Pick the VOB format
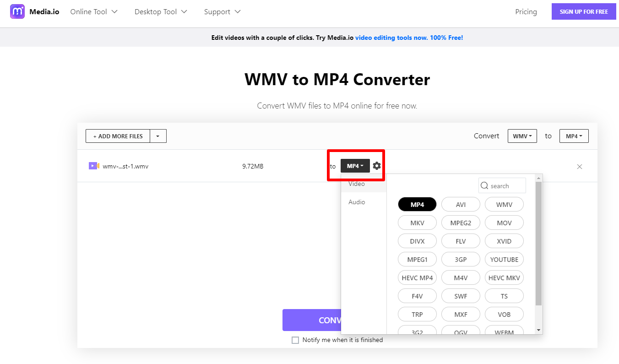The width and height of the screenshot is (619, 364). coord(504,315)
